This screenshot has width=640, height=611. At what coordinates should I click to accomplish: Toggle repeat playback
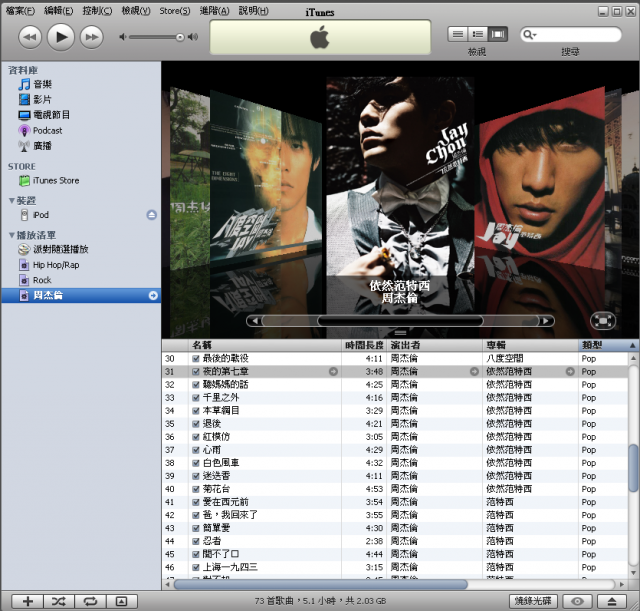point(90,601)
